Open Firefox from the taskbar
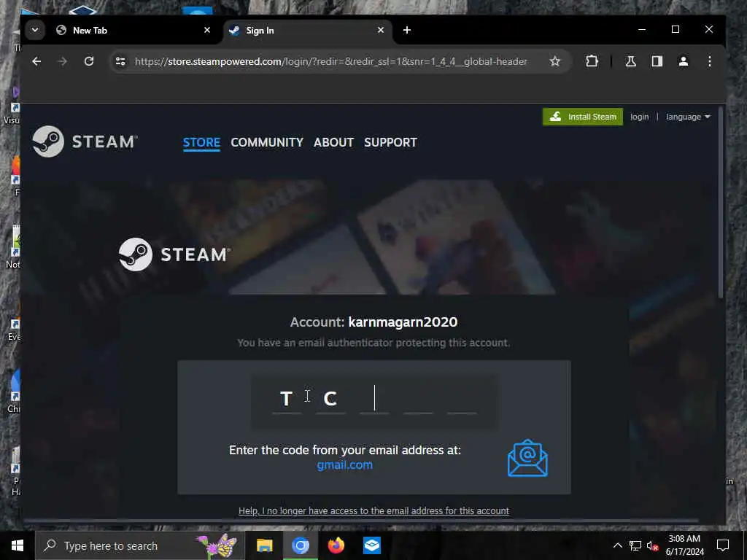This screenshot has width=747, height=560. click(x=336, y=545)
